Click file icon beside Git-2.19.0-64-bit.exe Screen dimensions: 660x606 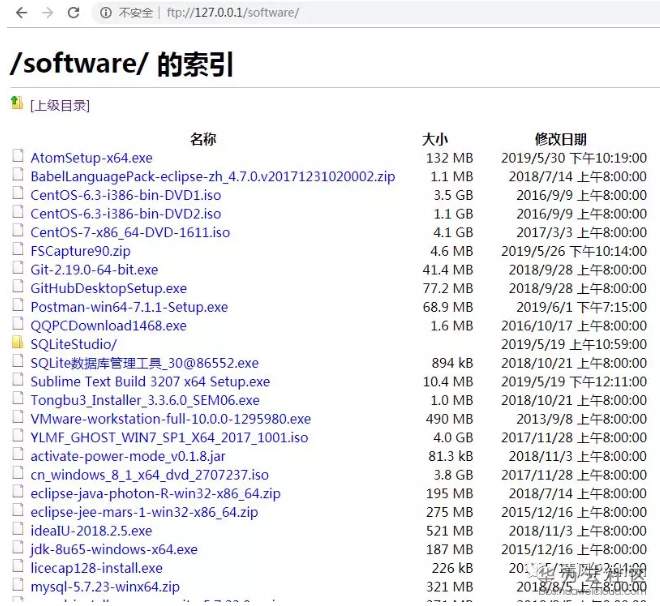click(x=17, y=268)
